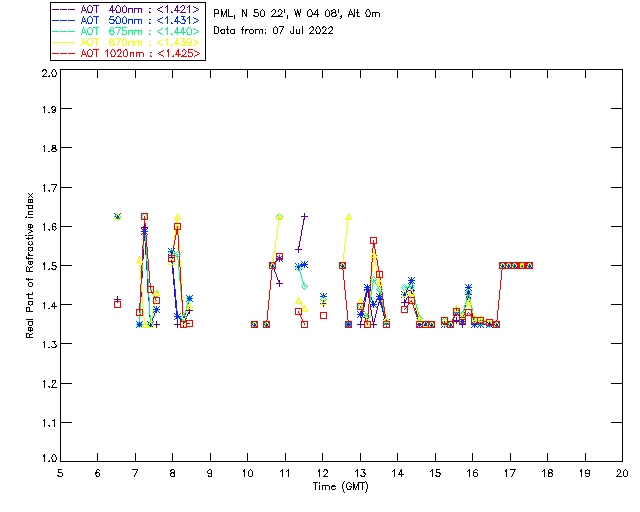Click the 1.6 y-axis tick label
Viewport: 640px width, 512px height.
pos(49,227)
